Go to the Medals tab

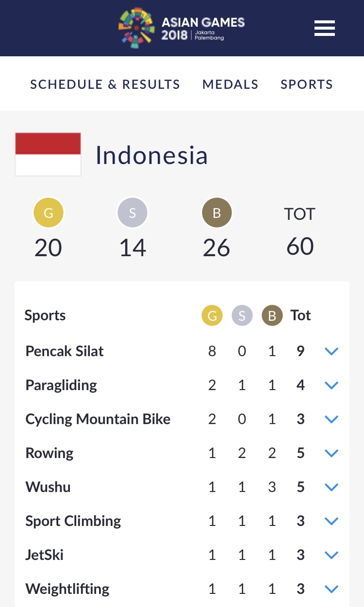[x=230, y=84]
